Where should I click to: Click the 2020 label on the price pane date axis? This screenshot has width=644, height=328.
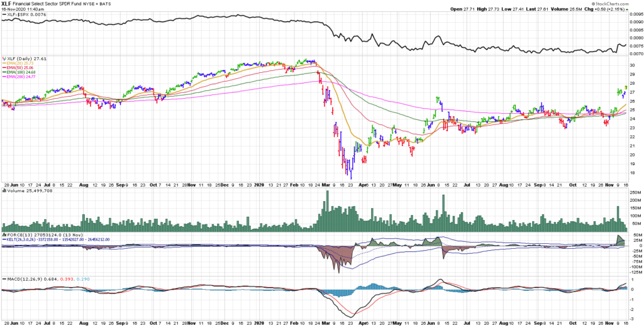click(258, 185)
